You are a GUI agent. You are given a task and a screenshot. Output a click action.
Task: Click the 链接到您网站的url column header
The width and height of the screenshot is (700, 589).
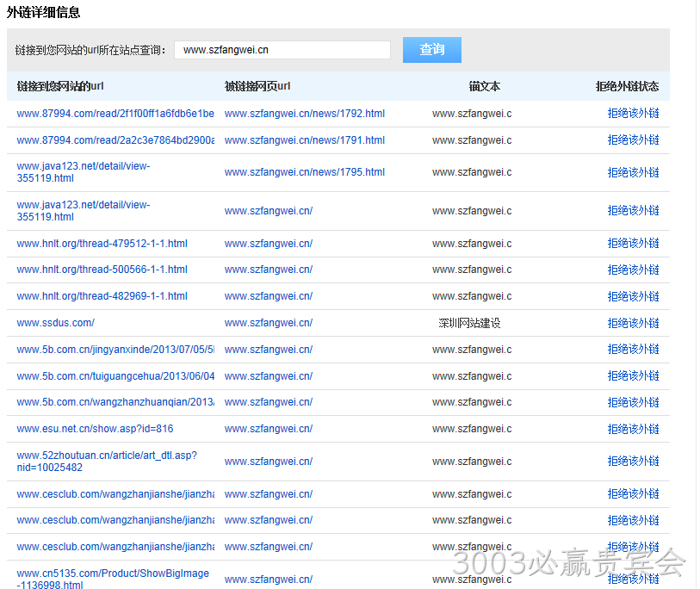60,86
